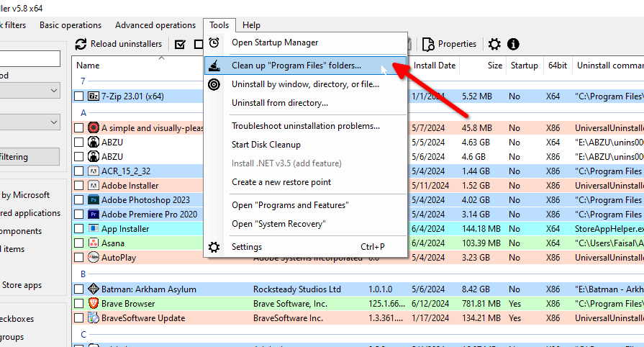Click the 7-Zip application icon
Screen dimensions: 644x347
[x=94, y=96]
